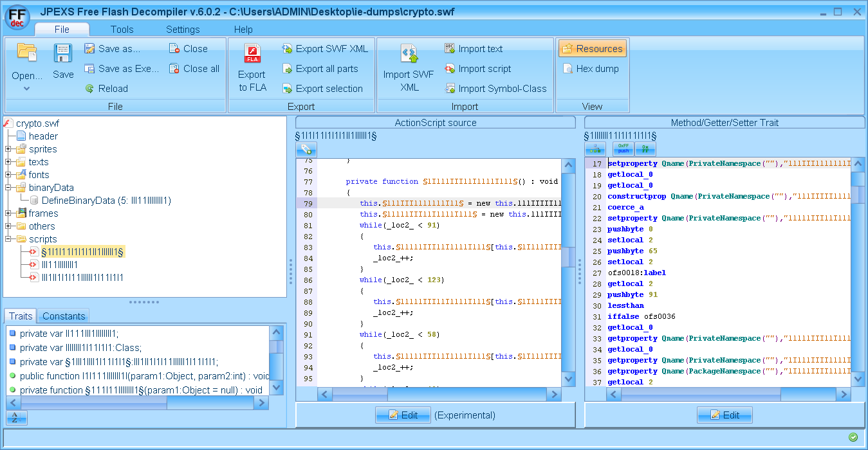Image resolution: width=868 pixels, height=450 pixels.
Task: Toggle the hex with push instructions button
Action: tap(623, 149)
